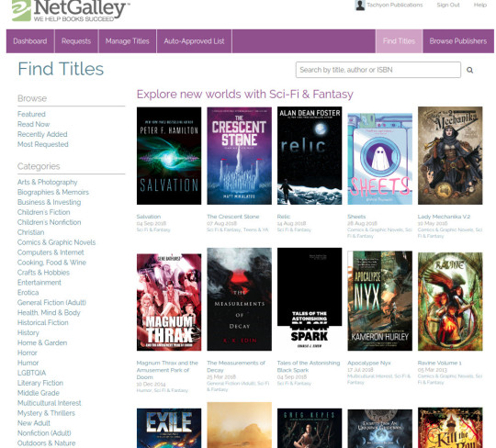Open Historical Fiction category
The width and height of the screenshot is (496, 448).
click(x=42, y=323)
